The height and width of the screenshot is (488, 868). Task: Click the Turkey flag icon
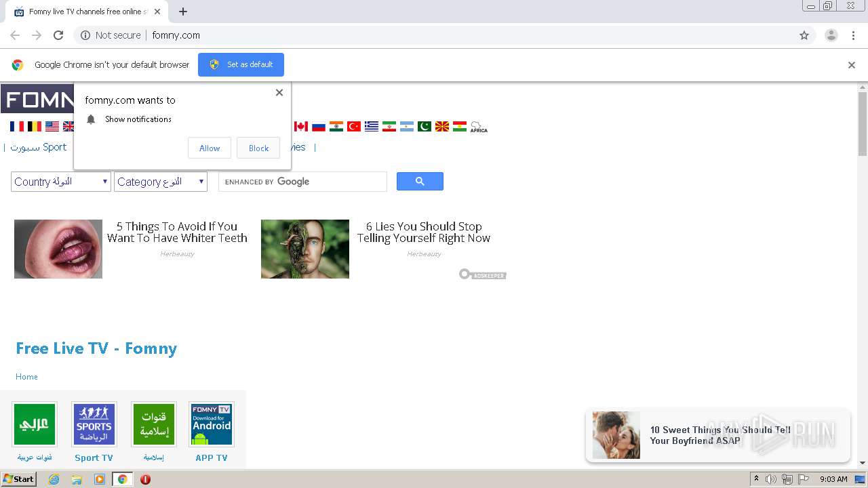click(x=354, y=126)
